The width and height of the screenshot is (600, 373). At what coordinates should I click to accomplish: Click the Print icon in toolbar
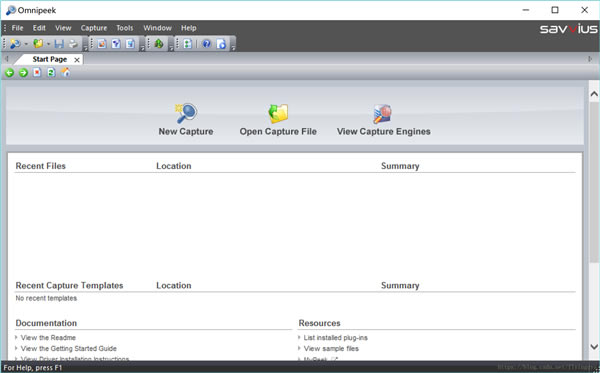tap(73, 44)
